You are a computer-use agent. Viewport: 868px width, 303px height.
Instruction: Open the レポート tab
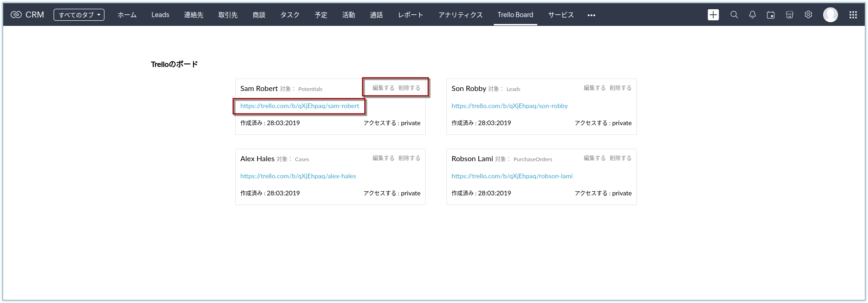(410, 15)
